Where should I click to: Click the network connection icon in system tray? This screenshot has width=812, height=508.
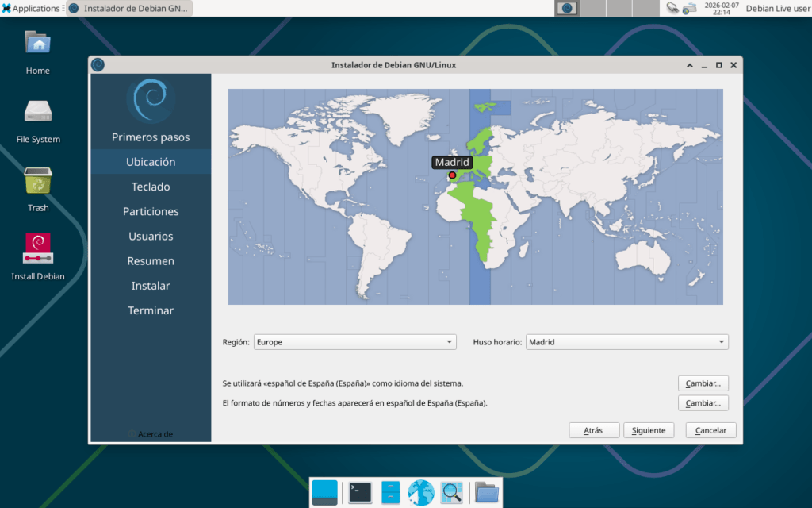coord(688,8)
